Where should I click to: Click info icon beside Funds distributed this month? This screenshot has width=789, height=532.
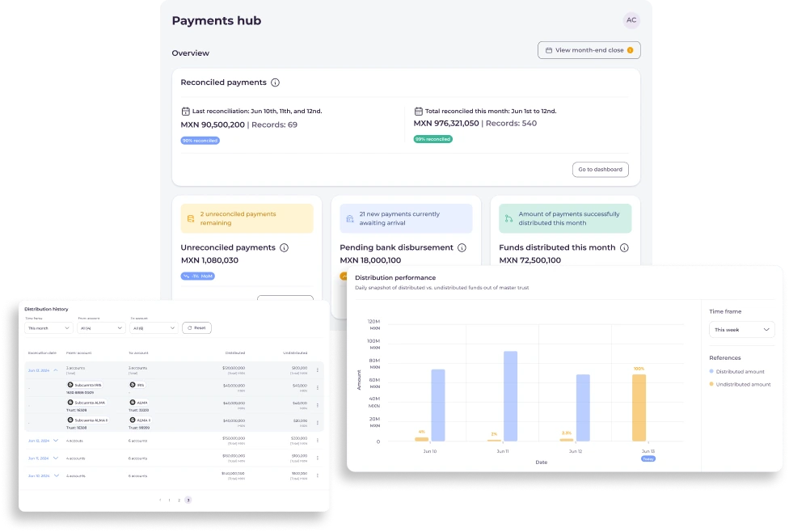(x=623, y=248)
